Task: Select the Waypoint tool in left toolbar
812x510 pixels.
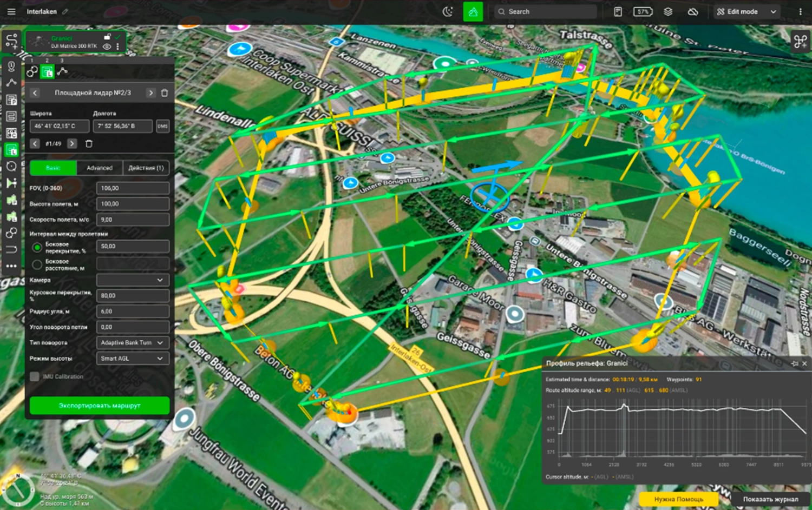Action: tap(11, 83)
